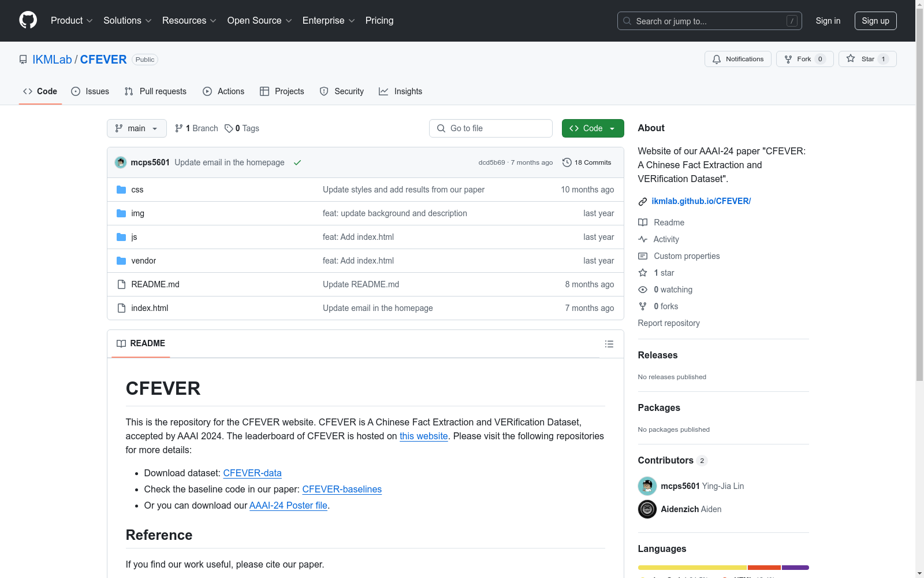This screenshot has width=924, height=578.
Task: Click the css folder icon
Action: [121, 190]
